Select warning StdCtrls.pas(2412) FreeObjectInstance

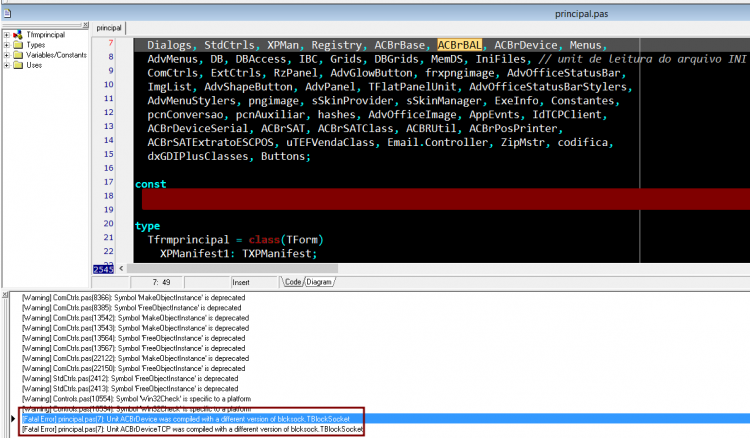click(130, 378)
